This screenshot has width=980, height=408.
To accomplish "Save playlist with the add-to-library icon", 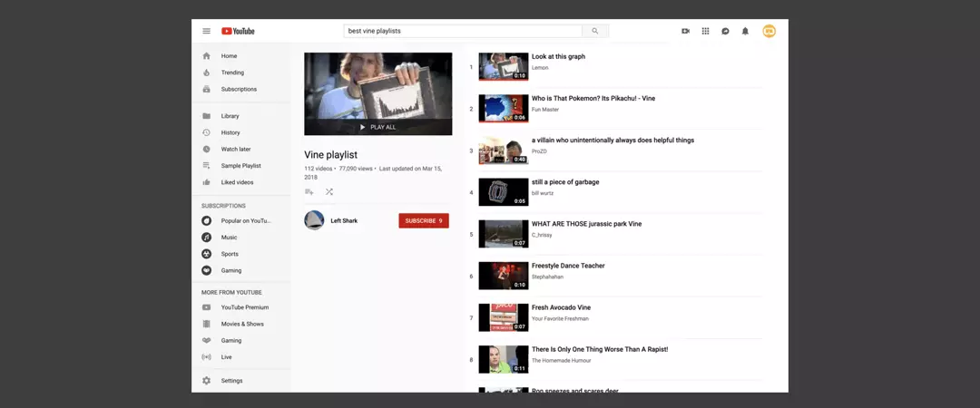I will (x=309, y=191).
